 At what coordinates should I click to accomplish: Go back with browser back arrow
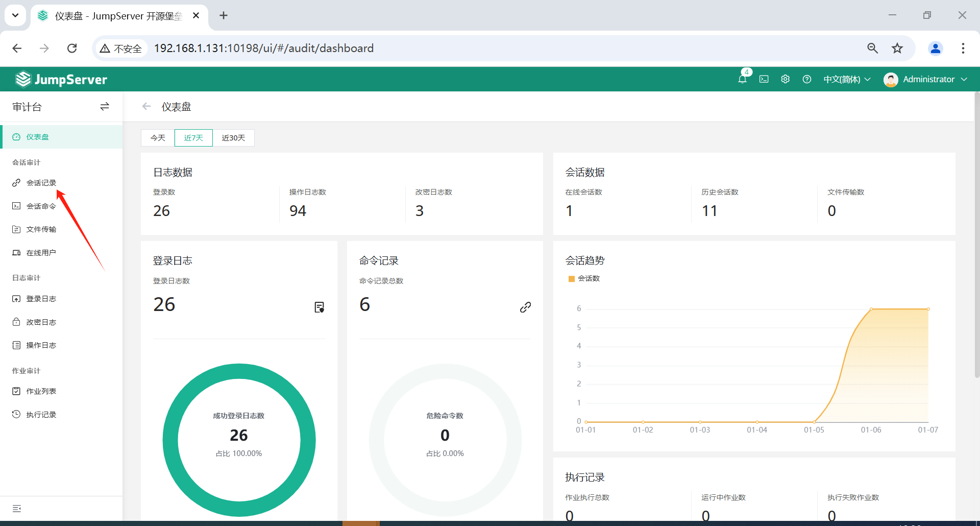click(x=17, y=48)
